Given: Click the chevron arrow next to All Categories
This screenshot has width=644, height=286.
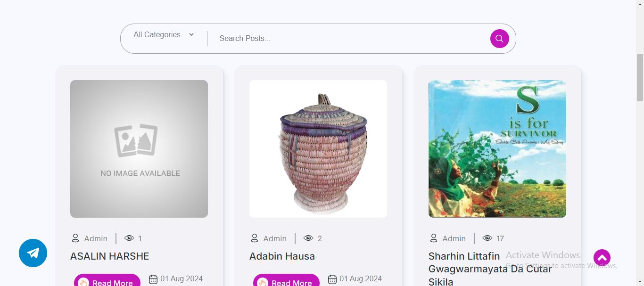Looking at the screenshot, I should [191, 34].
